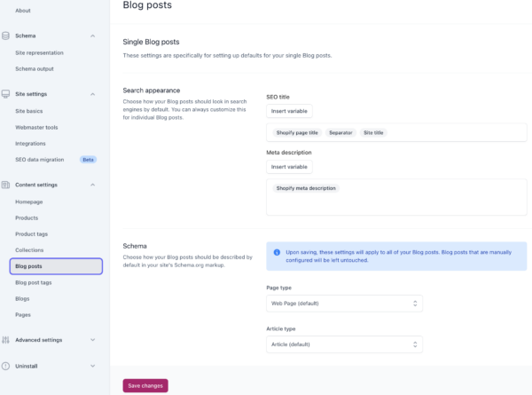Open the Collections settings page
Screen dimensions: 532x395
[29, 250]
